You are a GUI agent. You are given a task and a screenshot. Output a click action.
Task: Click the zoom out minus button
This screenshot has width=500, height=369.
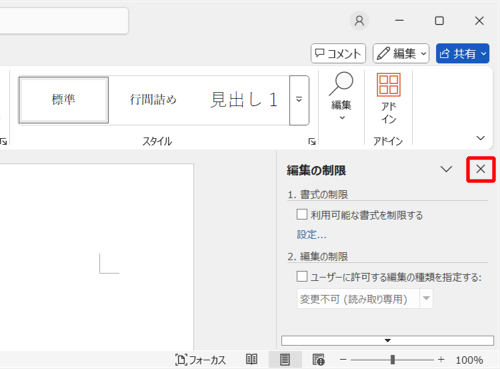tap(343, 360)
